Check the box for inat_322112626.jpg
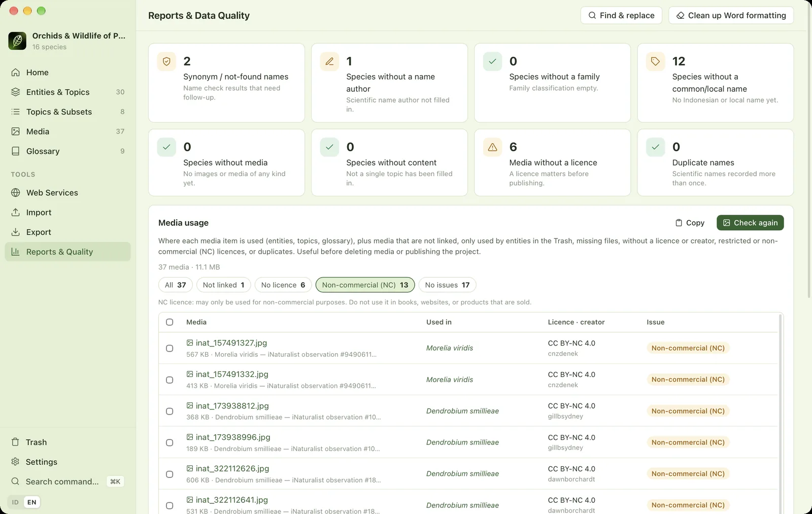 (x=170, y=474)
